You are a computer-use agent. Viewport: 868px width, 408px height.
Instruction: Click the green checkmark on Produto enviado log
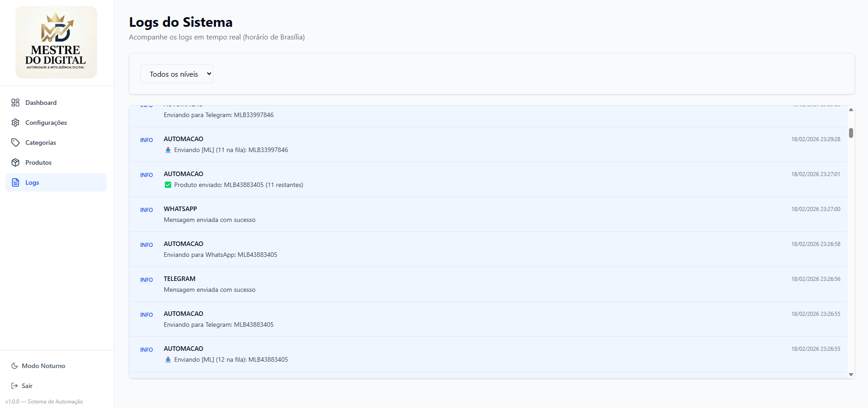[168, 185]
